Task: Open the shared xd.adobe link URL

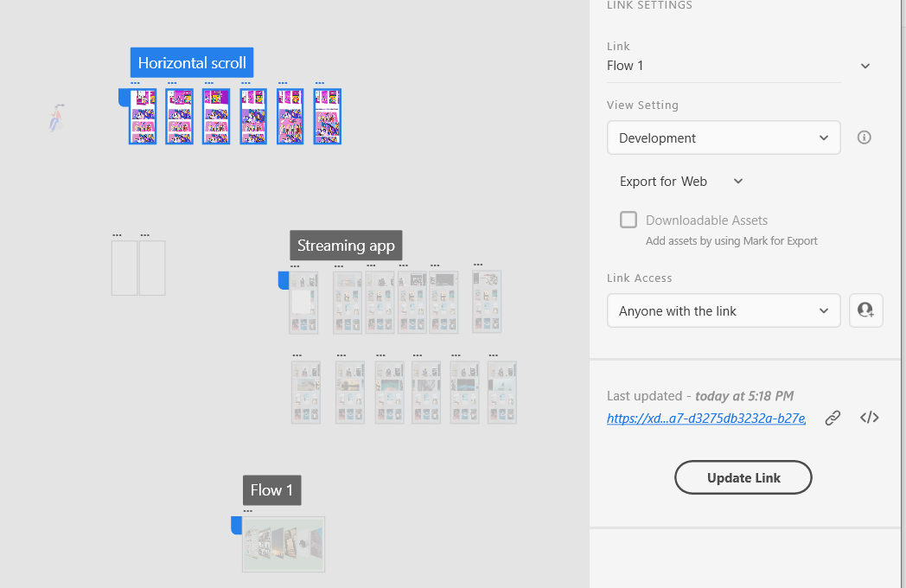Action: coord(705,418)
